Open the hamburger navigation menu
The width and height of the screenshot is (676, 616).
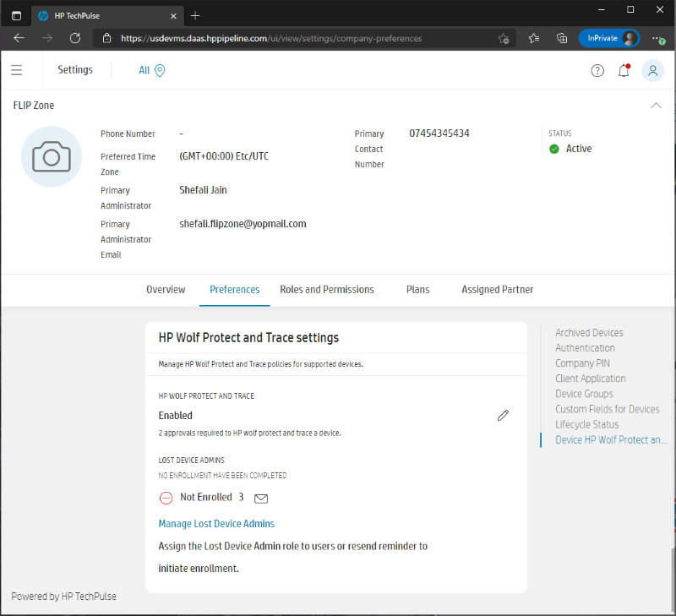[16, 69]
